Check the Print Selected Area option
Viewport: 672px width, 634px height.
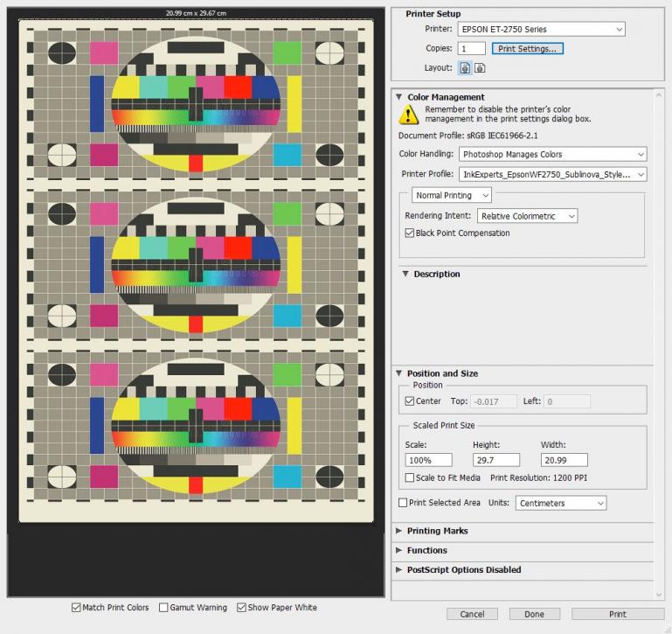403,502
